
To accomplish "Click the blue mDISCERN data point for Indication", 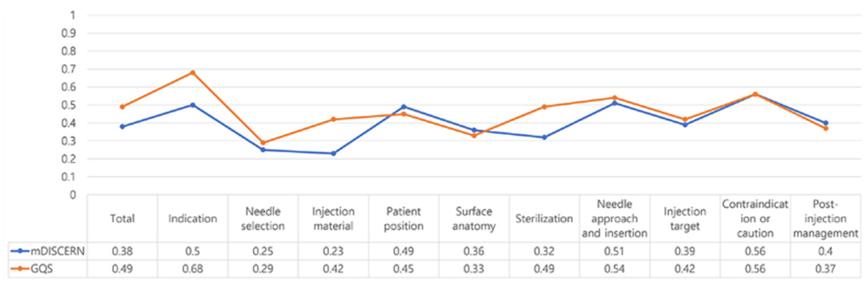I will click(193, 105).
